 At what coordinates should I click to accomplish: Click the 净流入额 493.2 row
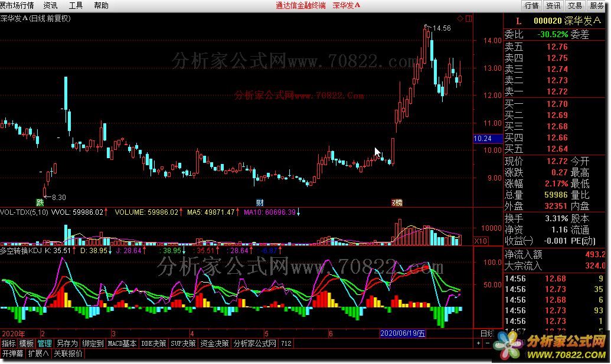(556, 255)
